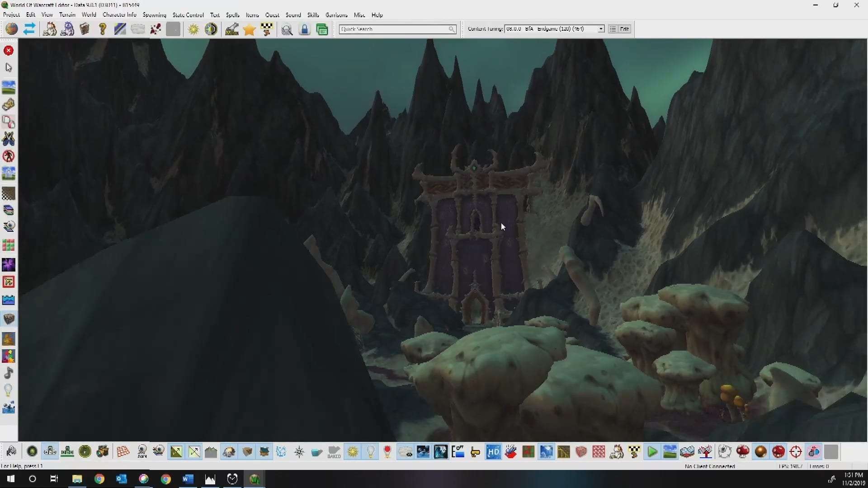
Task: Click the music note icon in sidebar
Action: (x=9, y=373)
